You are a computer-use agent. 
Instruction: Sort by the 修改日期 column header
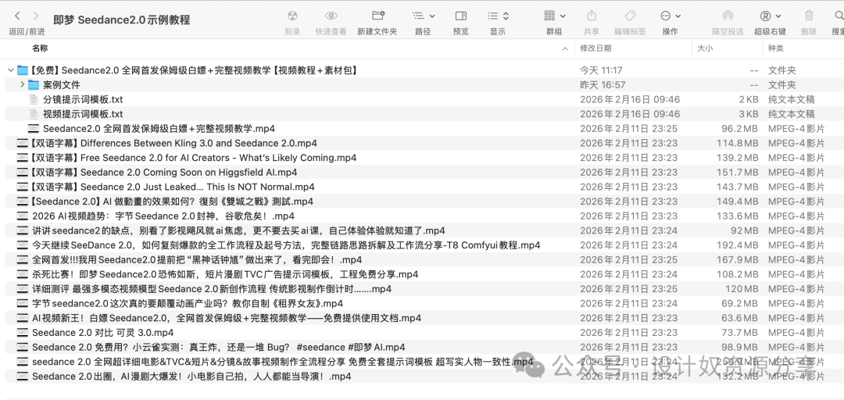(x=595, y=48)
